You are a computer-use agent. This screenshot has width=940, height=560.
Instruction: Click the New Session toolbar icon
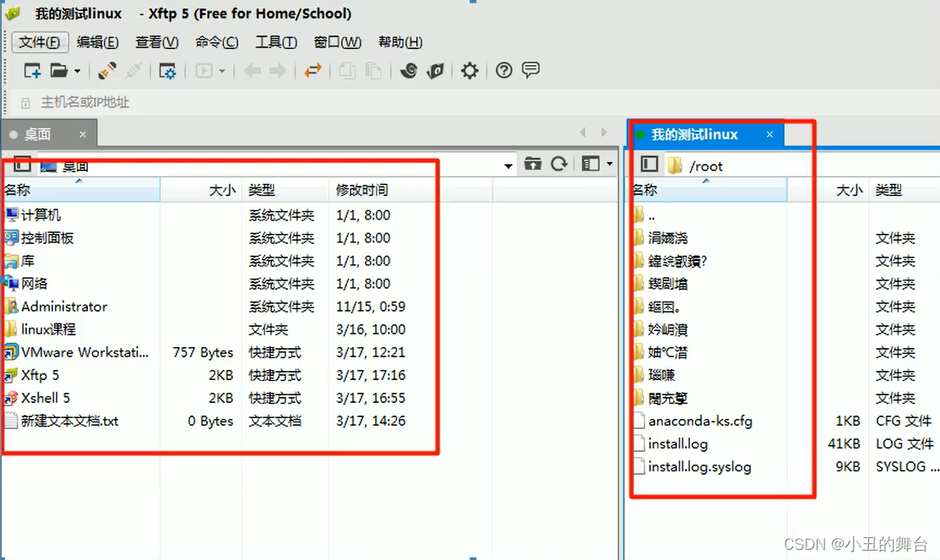[x=32, y=71]
